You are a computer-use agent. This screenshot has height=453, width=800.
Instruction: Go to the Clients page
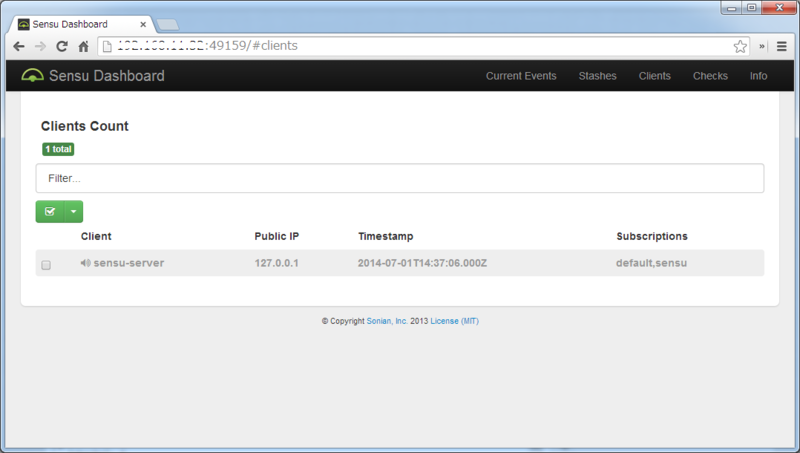[x=655, y=76]
